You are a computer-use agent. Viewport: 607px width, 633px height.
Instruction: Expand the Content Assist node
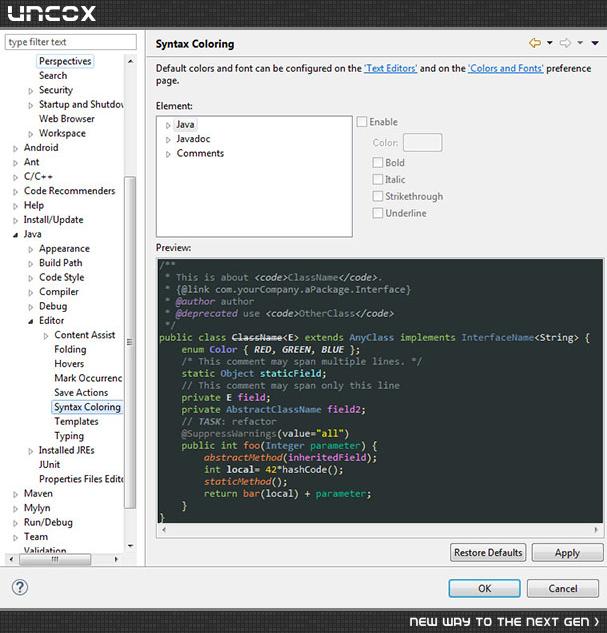click(46, 336)
